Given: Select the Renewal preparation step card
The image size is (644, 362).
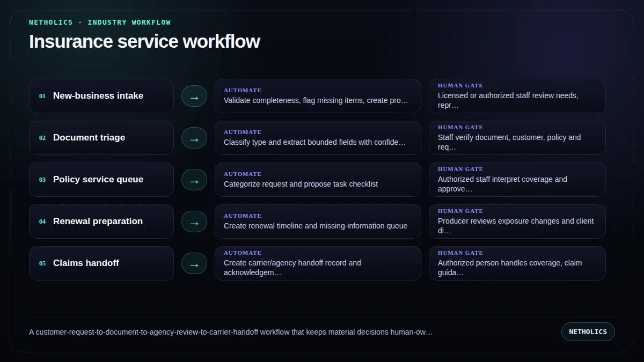Looking at the screenshot, I should click(101, 221).
